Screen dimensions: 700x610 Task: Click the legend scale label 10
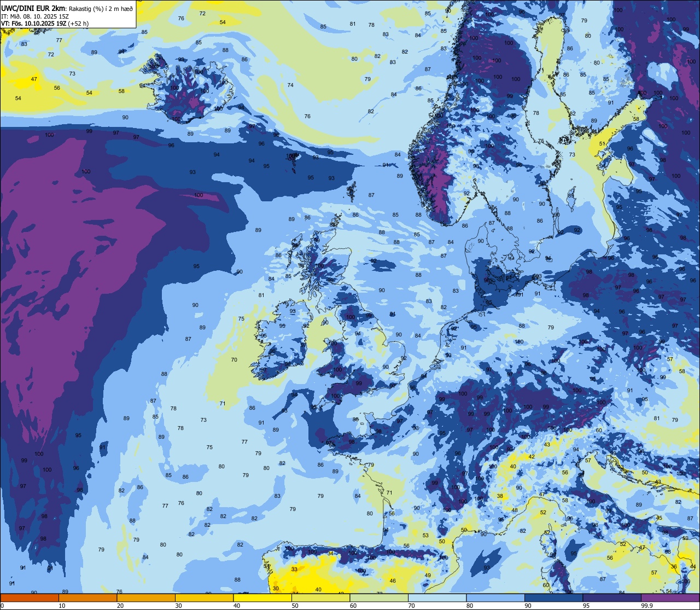[x=62, y=606]
